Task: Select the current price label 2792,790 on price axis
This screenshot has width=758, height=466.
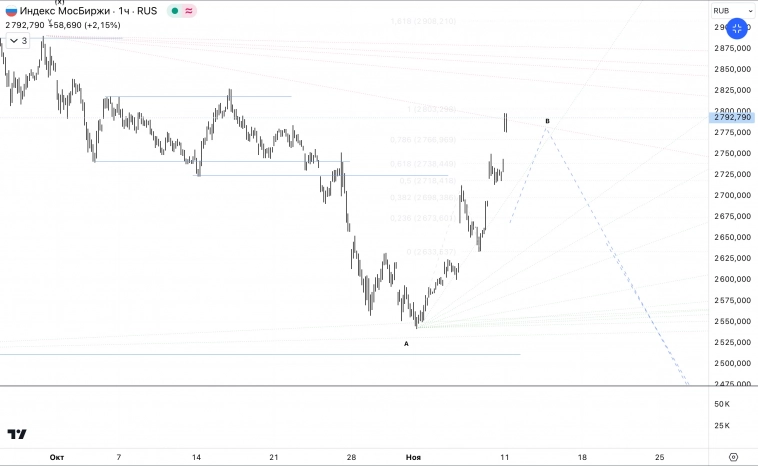Action: pyautogui.click(x=732, y=117)
